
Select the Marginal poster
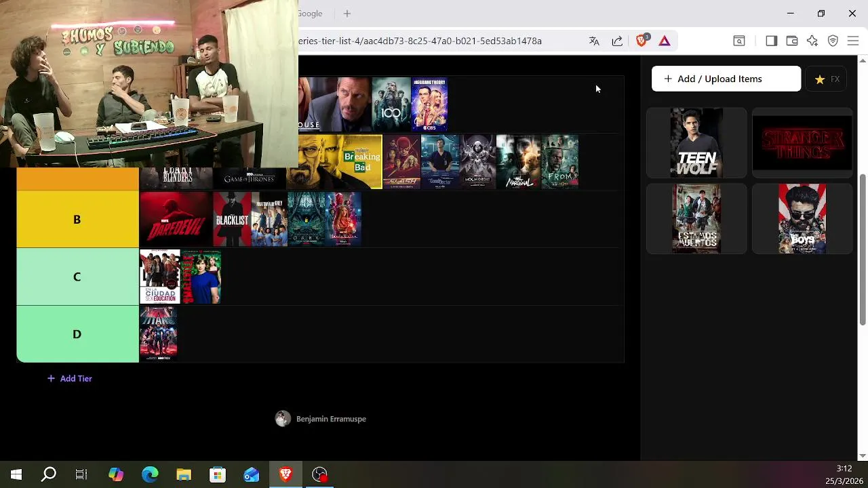[x=518, y=162]
